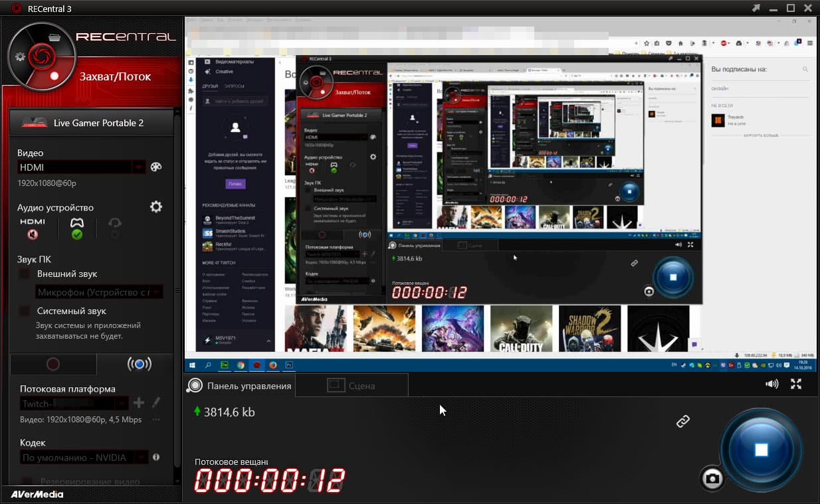
Task: Click the Windows Start button in preview
Action: pyautogui.click(x=193, y=365)
